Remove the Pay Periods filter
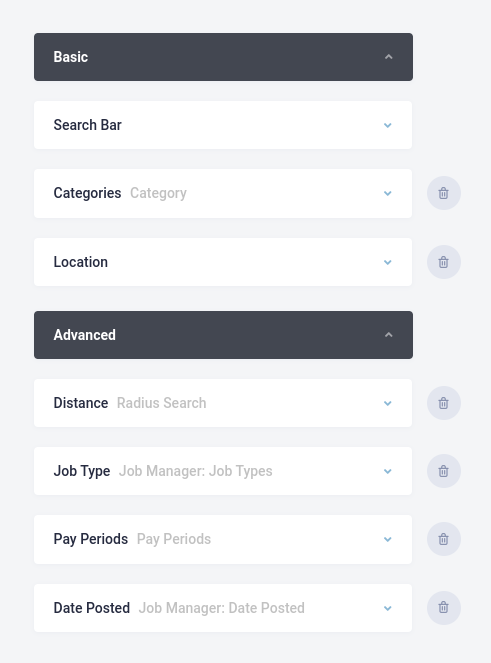The width and height of the screenshot is (491, 663). pyautogui.click(x=444, y=539)
